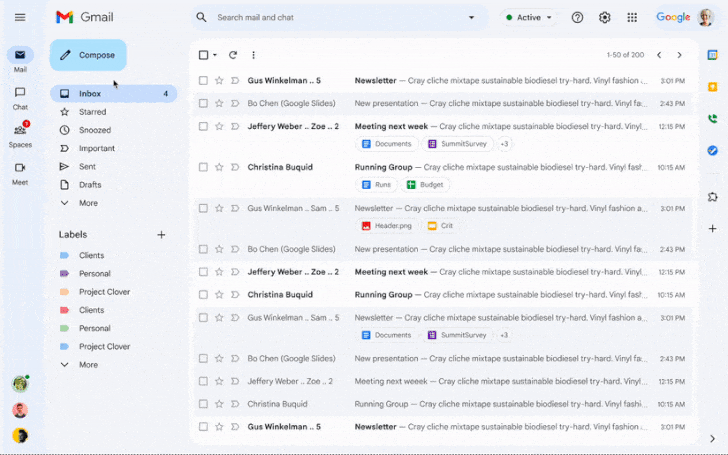728x455 pixels.
Task: Open the Google apps grid icon
Action: point(632,17)
